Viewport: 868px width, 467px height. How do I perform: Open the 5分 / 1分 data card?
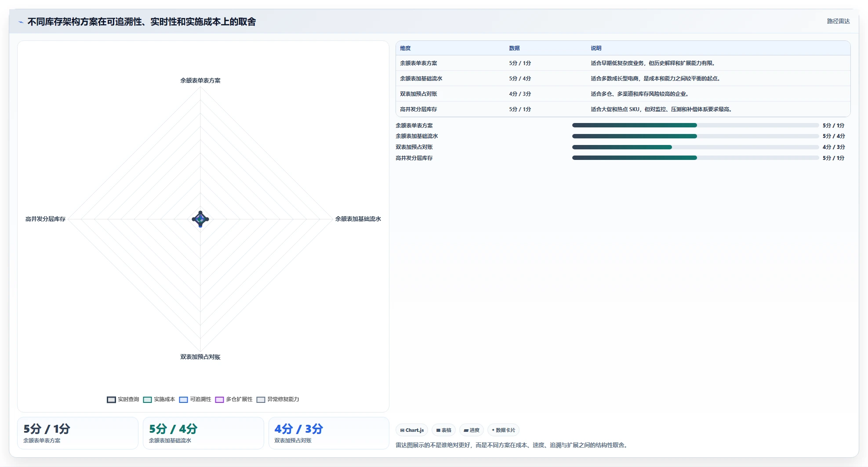click(78, 433)
